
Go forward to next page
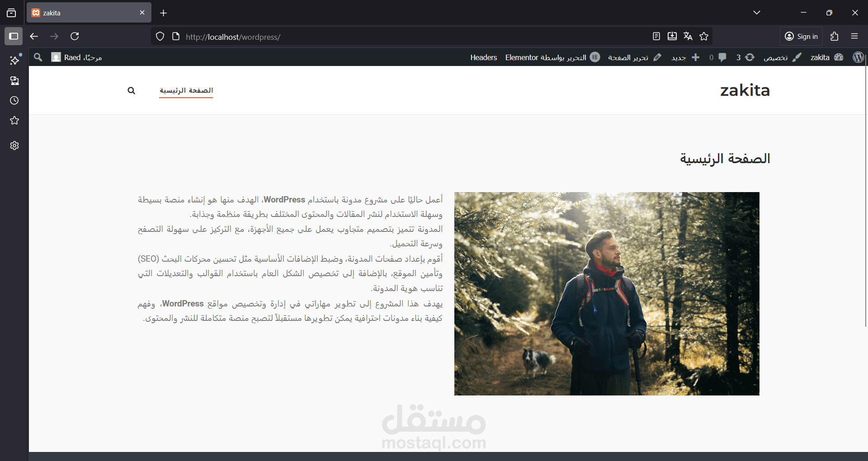click(54, 36)
